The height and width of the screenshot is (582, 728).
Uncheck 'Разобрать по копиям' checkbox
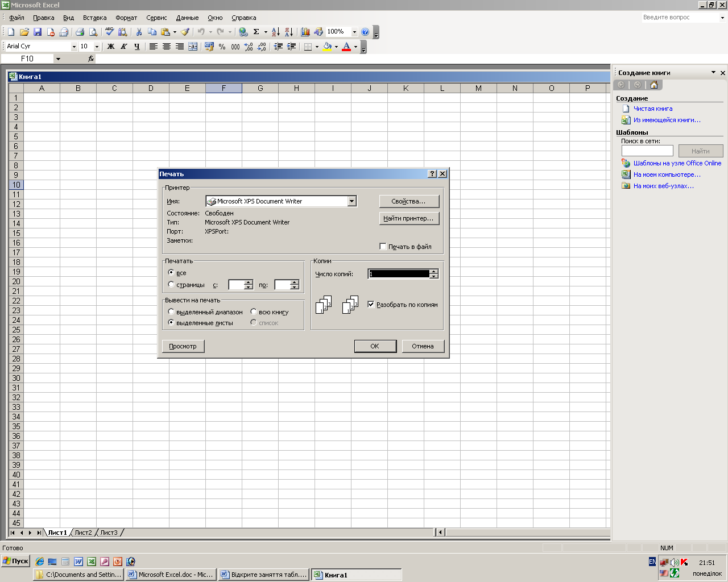pos(371,304)
